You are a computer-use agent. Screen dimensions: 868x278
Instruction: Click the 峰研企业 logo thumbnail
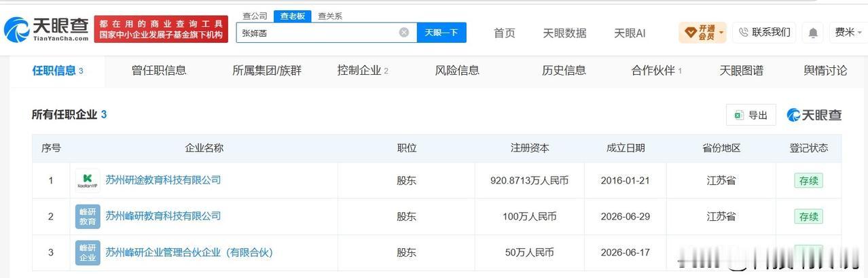tap(88, 253)
